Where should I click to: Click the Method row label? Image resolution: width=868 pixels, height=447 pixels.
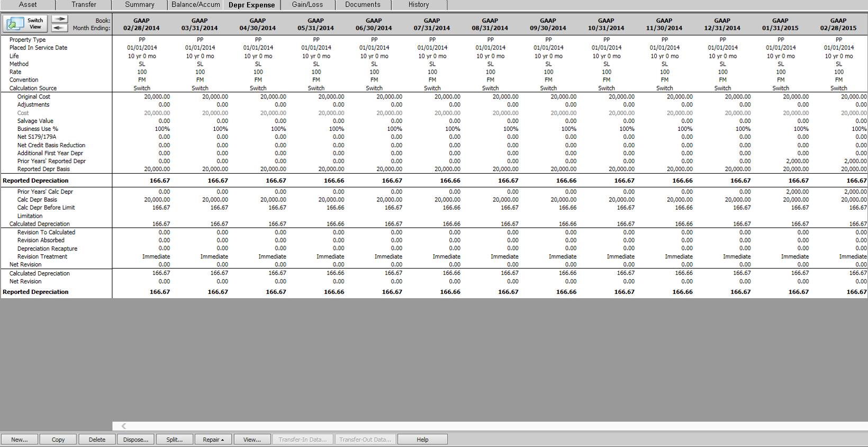pos(19,64)
